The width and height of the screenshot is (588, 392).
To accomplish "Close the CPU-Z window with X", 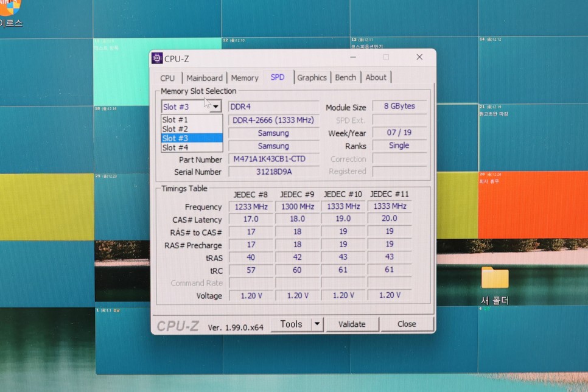I will click(x=419, y=57).
